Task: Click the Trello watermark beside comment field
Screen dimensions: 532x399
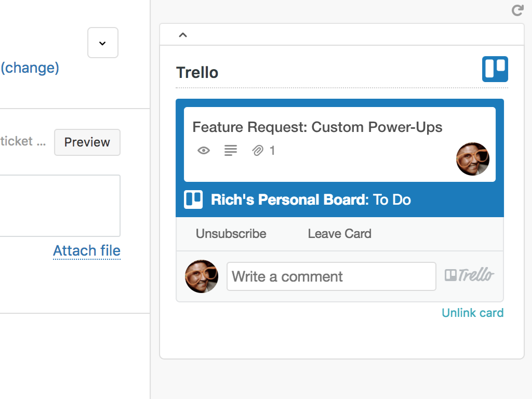Action: coord(469,275)
